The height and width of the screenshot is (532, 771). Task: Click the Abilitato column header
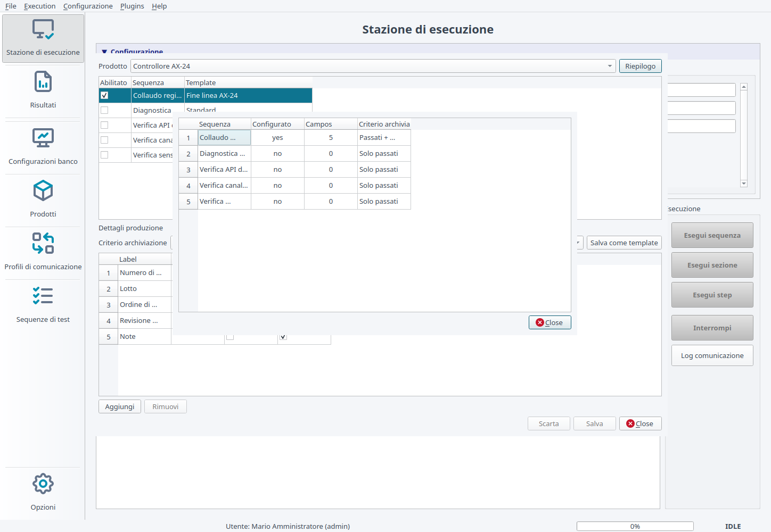pyautogui.click(x=114, y=82)
